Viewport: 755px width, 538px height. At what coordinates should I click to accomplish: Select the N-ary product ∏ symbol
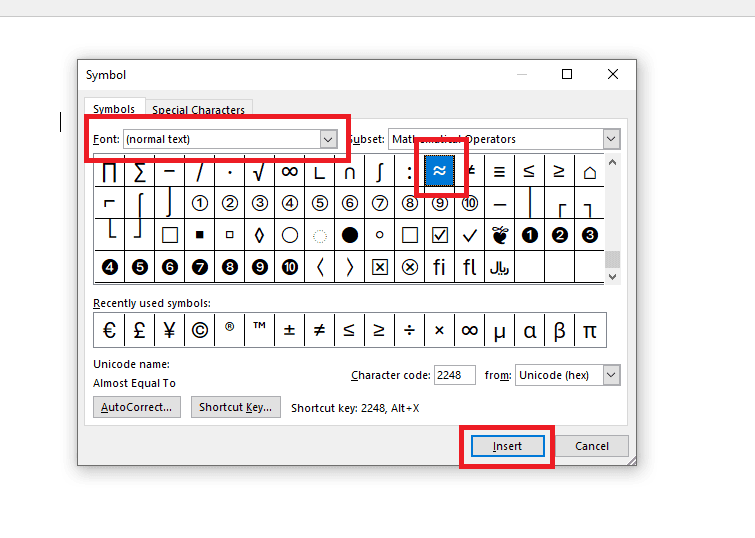click(x=109, y=171)
